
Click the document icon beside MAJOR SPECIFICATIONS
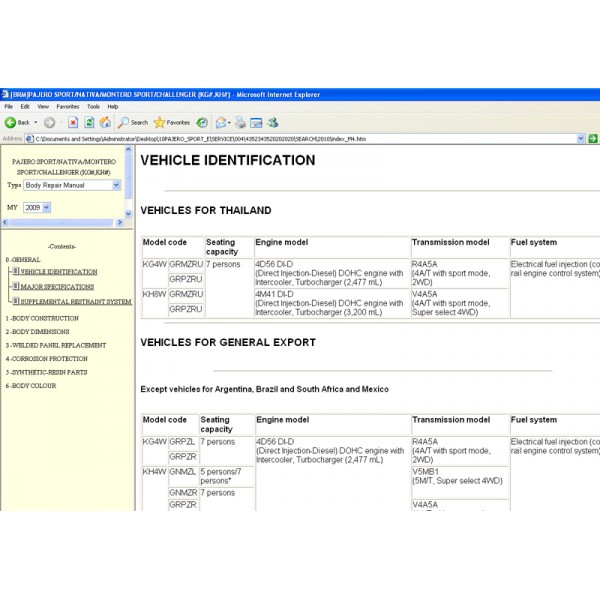(16, 286)
